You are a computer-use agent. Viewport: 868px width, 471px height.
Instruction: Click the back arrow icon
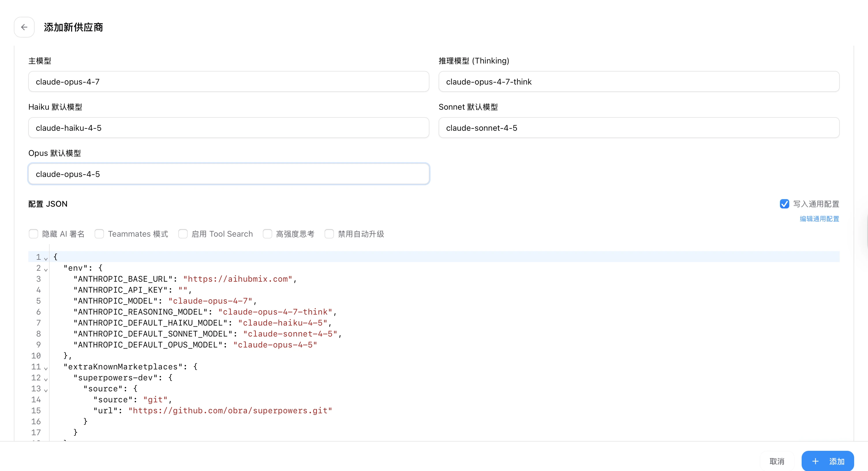click(24, 27)
